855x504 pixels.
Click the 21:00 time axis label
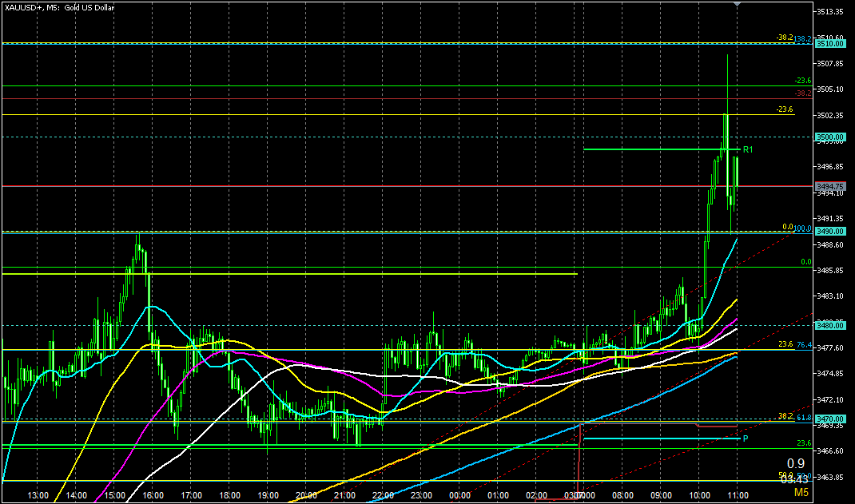[x=344, y=495]
